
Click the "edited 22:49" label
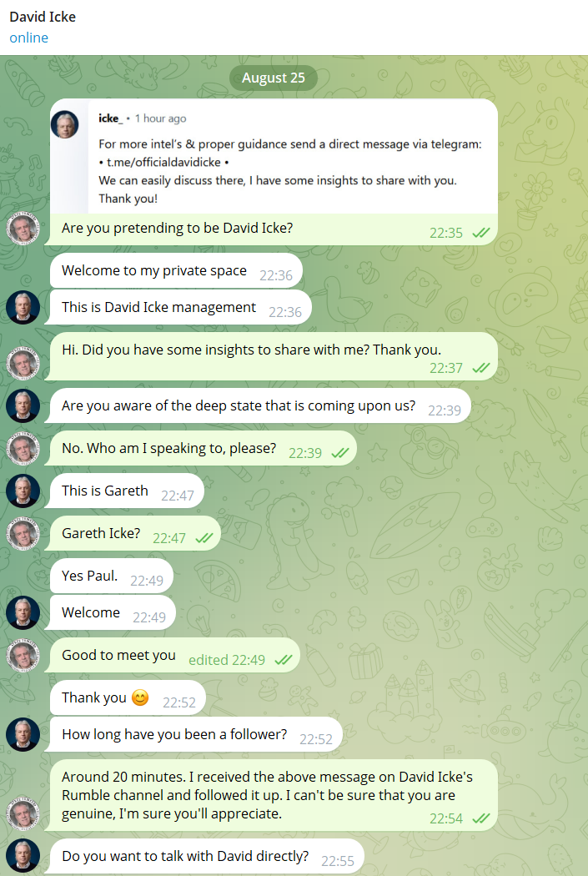point(227,660)
